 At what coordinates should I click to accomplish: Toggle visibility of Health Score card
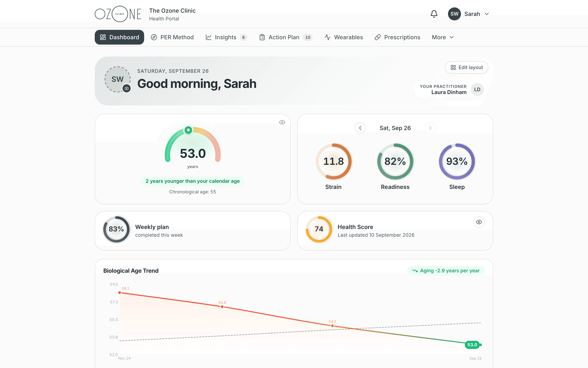[x=479, y=222]
